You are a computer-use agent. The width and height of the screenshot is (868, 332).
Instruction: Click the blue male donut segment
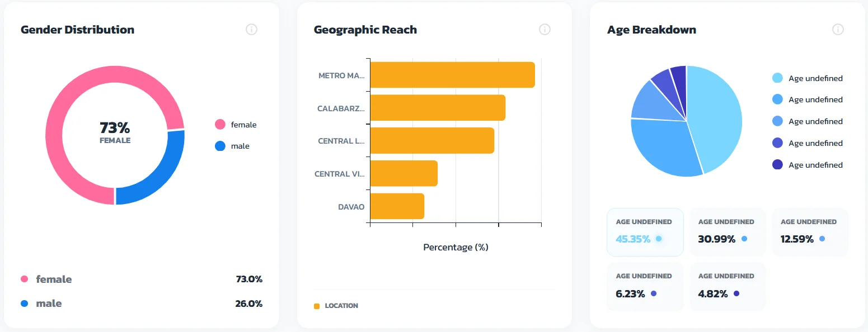(158, 178)
